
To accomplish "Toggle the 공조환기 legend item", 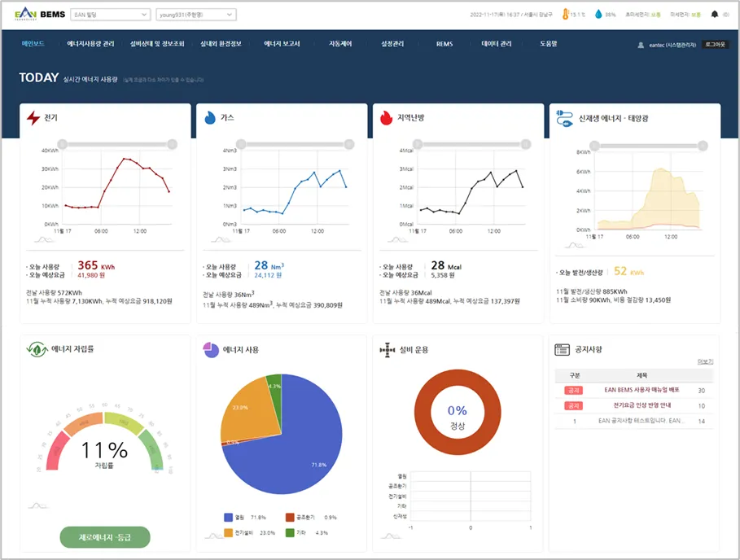I will (311, 518).
